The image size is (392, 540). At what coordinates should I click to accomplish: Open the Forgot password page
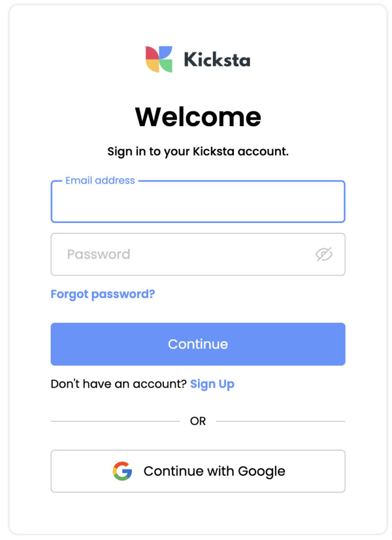[x=102, y=294]
